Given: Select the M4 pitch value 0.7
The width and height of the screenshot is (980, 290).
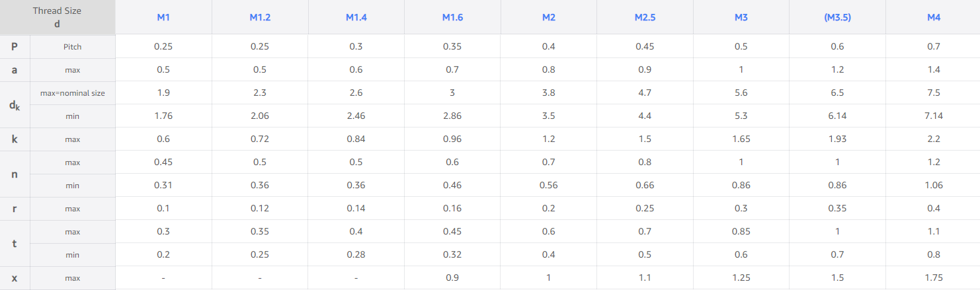Looking at the screenshot, I should [934, 47].
